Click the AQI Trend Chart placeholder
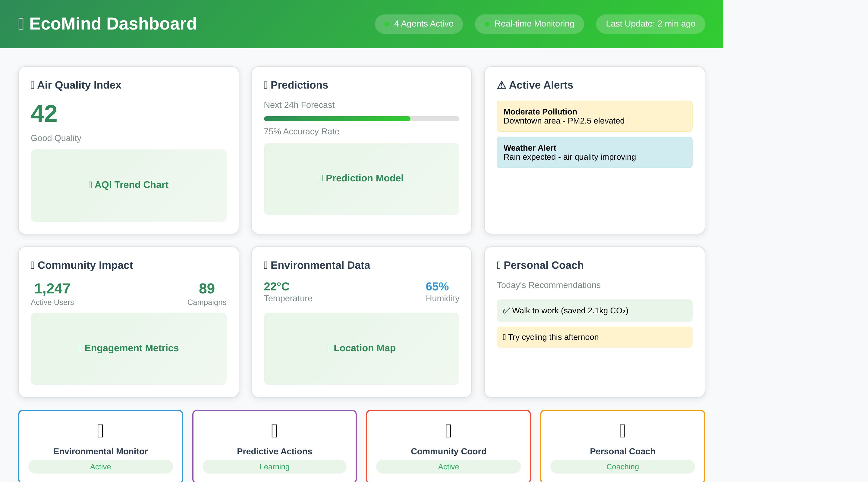The width and height of the screenshot is (868, 482). tap(128, 185)
